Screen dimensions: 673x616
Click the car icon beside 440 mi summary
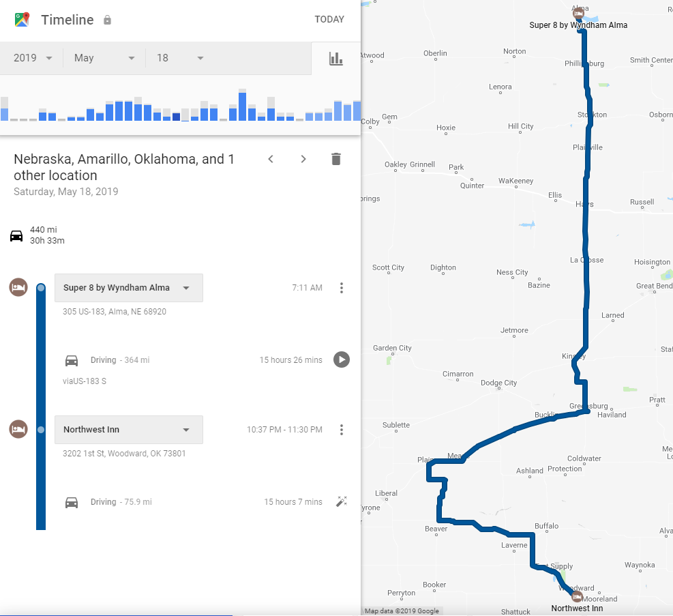point(16,235)
